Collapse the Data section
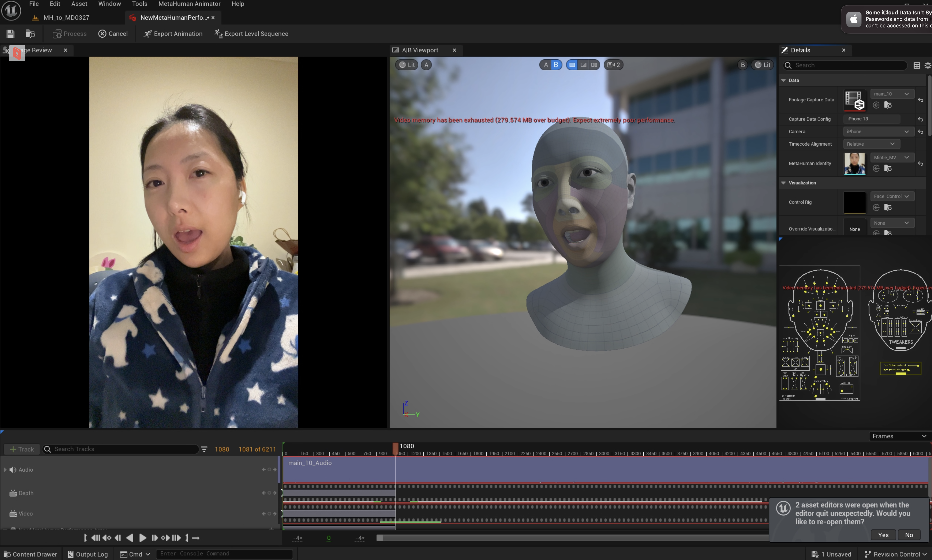Viewport: 932px width, 560px height. click(x=783, y=80)
